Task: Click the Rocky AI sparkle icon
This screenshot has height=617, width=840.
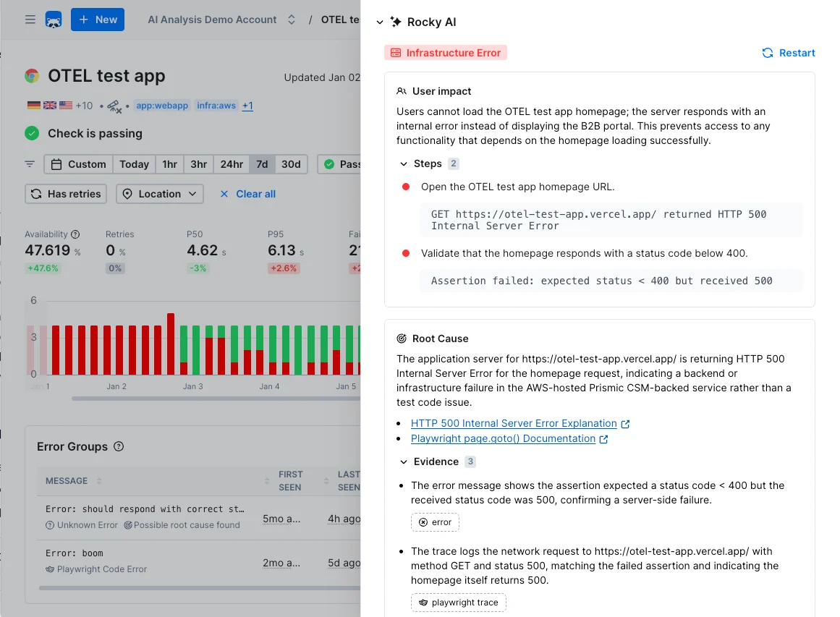Action: pos(396,22)
